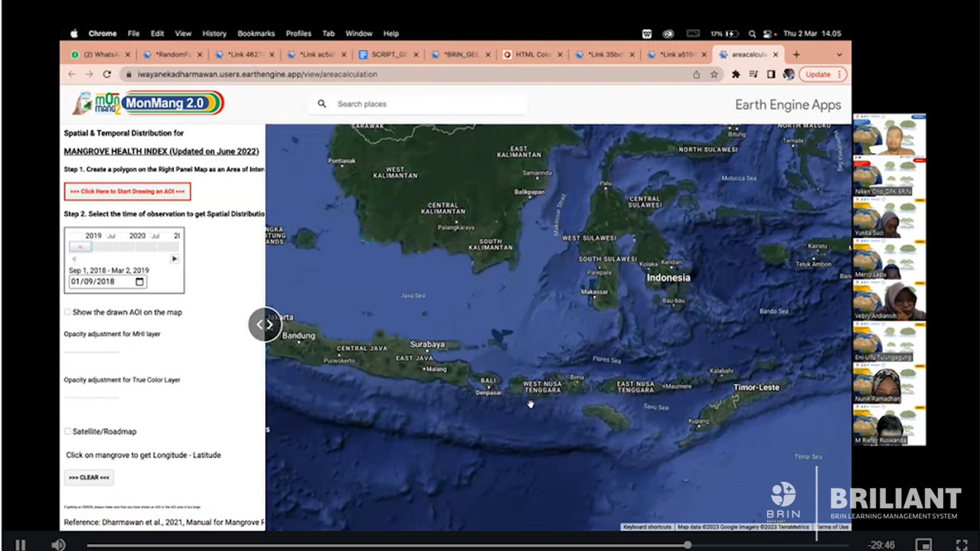Click the split-panel swipe handle
Image resolution: width=980 pixels, height=551 pixels.
click(x=265, y=324)
